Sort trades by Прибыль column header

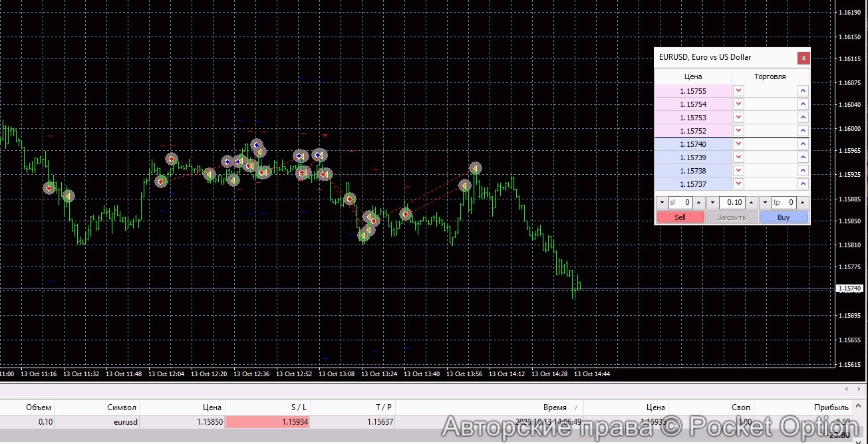(831, 407)
